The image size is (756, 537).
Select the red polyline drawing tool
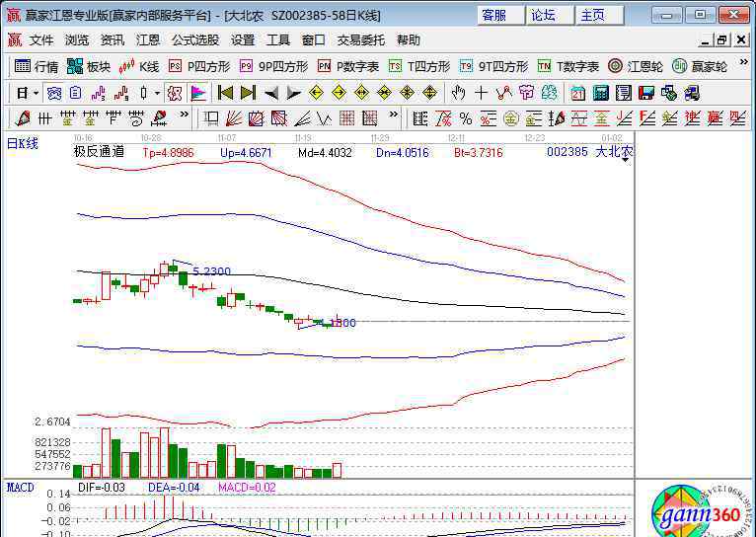[504, 93]
